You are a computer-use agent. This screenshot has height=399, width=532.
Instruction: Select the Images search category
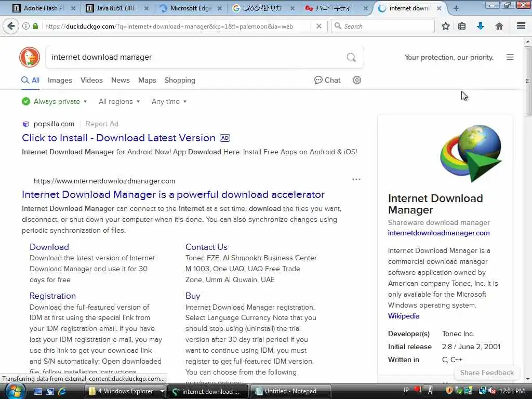(60, 80)
